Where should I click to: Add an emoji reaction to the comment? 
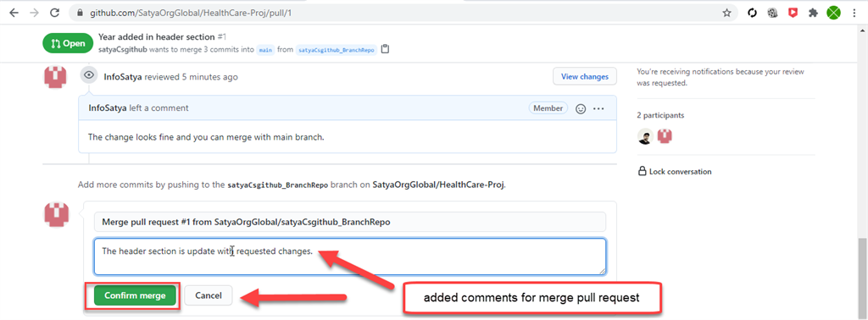coord(581,109)
